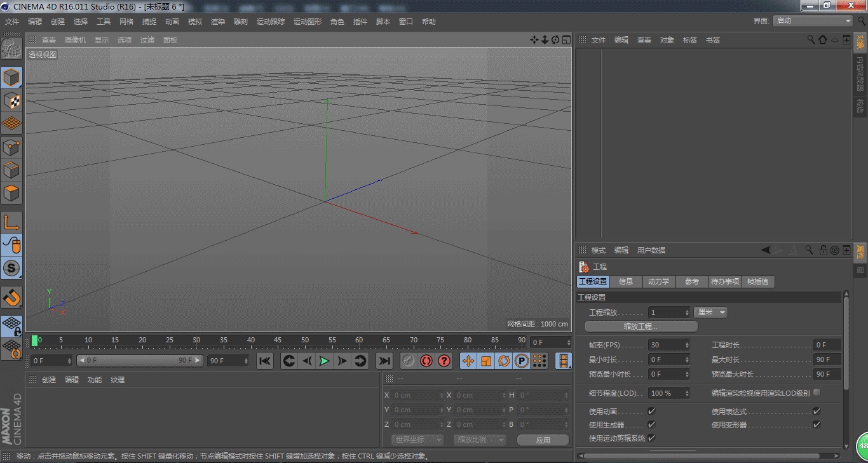
Task: Toggle Position keying cross-arrows icon
Action: click(468, 361)
